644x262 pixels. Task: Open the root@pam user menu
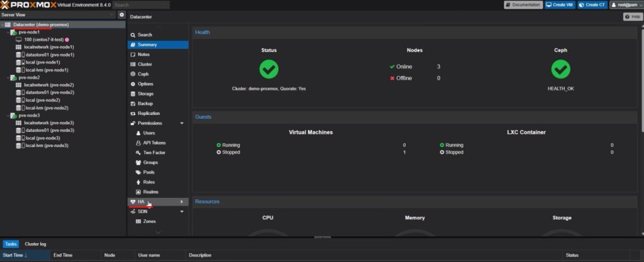(626, 5)
